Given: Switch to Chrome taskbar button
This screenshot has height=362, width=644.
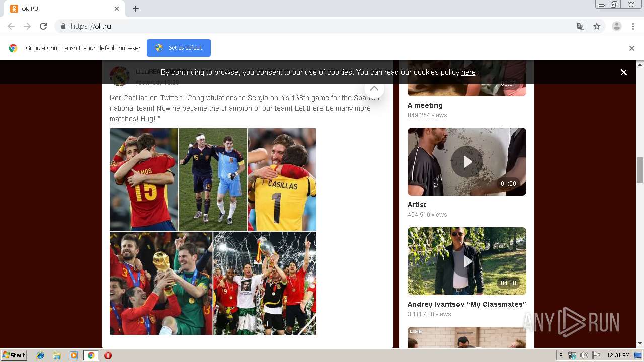Looking at the screenshot, I should (x=91, y=355).
